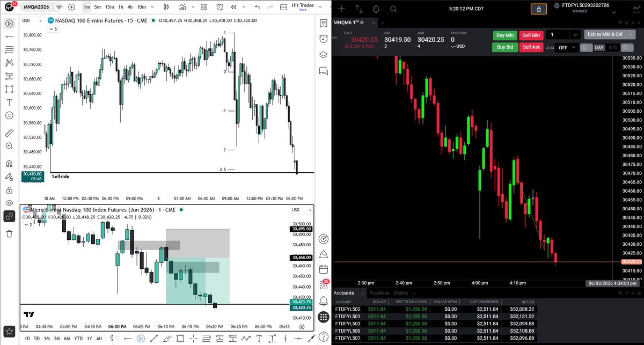Screen dimensions: 644x345
Task: Select the cursor arrow tool in left sidebar
Action: tap(9, 24)
